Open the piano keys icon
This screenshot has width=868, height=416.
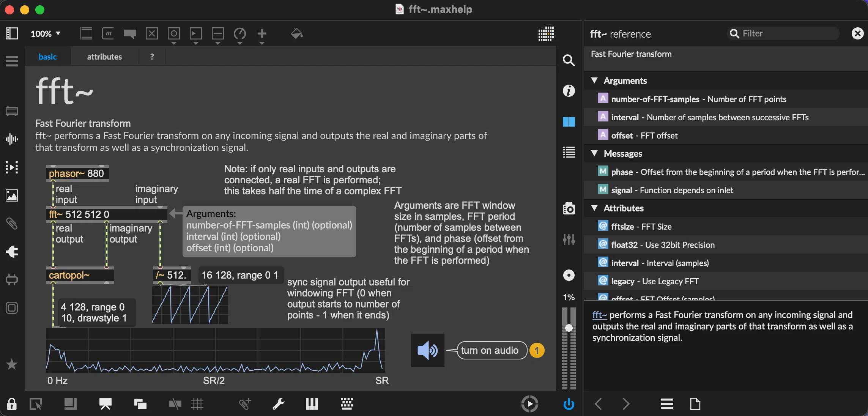(x=312, y=404)
